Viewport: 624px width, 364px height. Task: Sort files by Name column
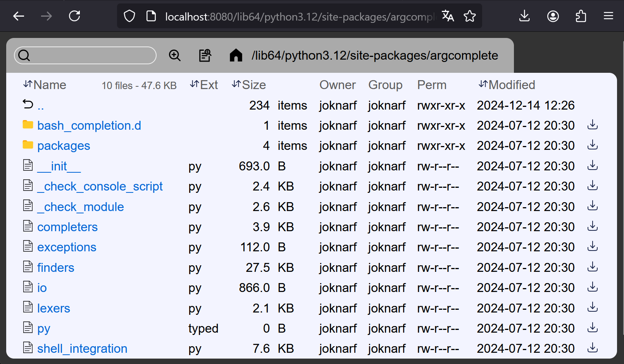(45, 85)
